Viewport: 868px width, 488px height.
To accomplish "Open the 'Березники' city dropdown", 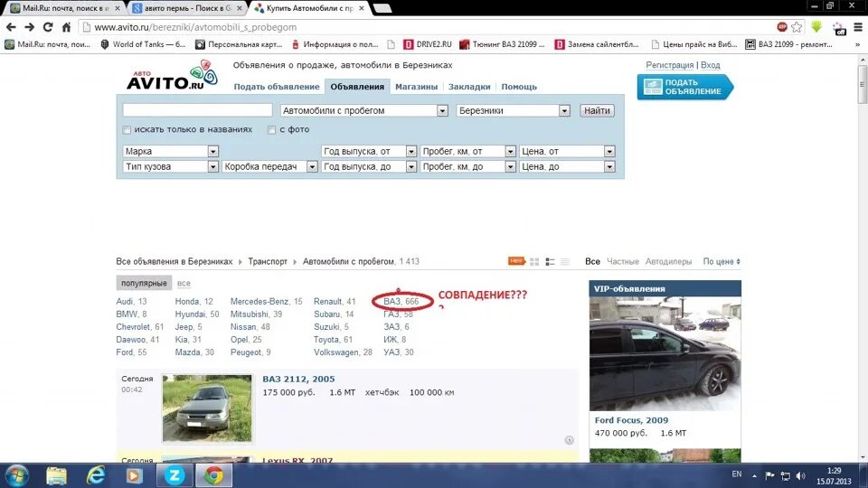I will point(514,110).
